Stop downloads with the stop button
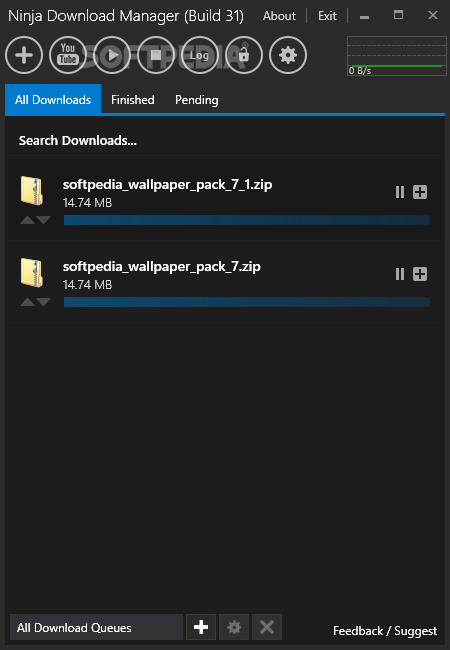The height and width of the screenshot is (650, 450). click(x=156, y=55)
